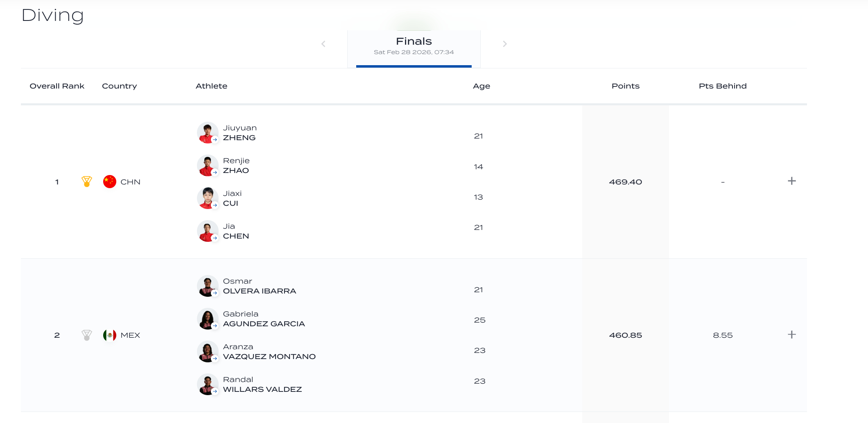
Task: Click the silver medal icon for Mexico
Action: coord(86,335)
